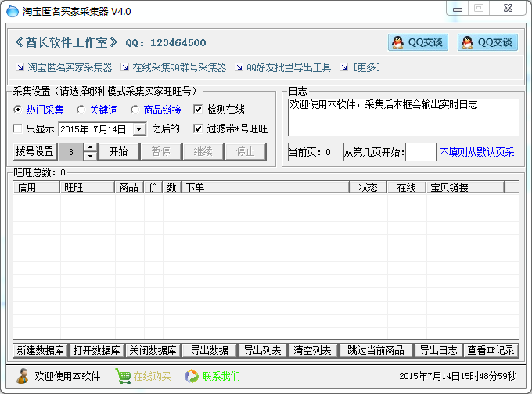
Task: Click the 数 column header
Action: 171,187
